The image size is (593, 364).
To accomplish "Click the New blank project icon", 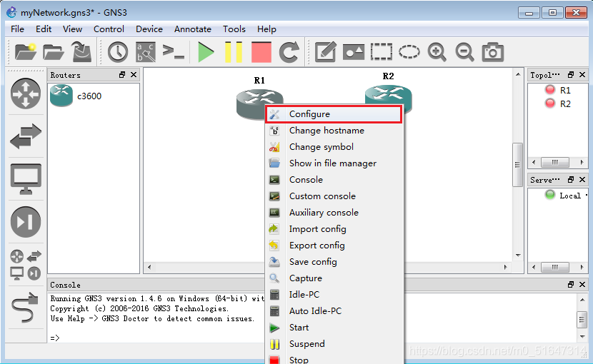I will coord(25,52).
